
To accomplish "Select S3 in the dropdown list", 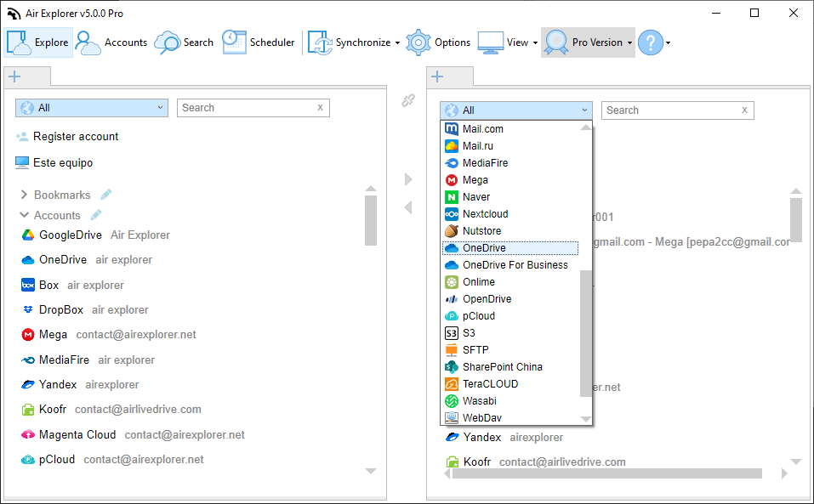I will point(510,333).
